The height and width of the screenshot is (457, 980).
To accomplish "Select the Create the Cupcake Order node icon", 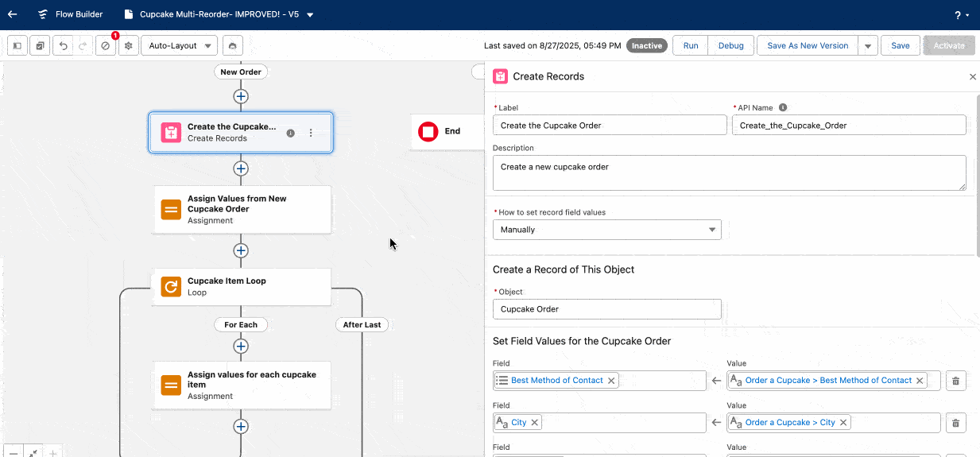I will pos(171,132).
